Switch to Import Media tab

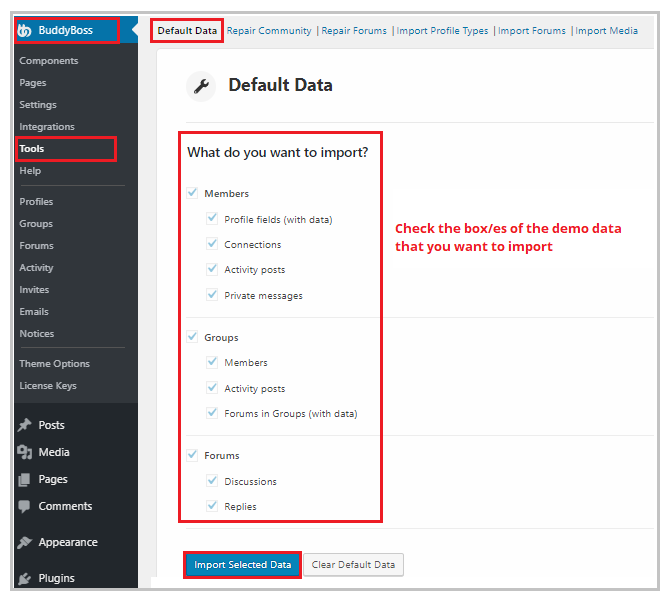[606, 31]
